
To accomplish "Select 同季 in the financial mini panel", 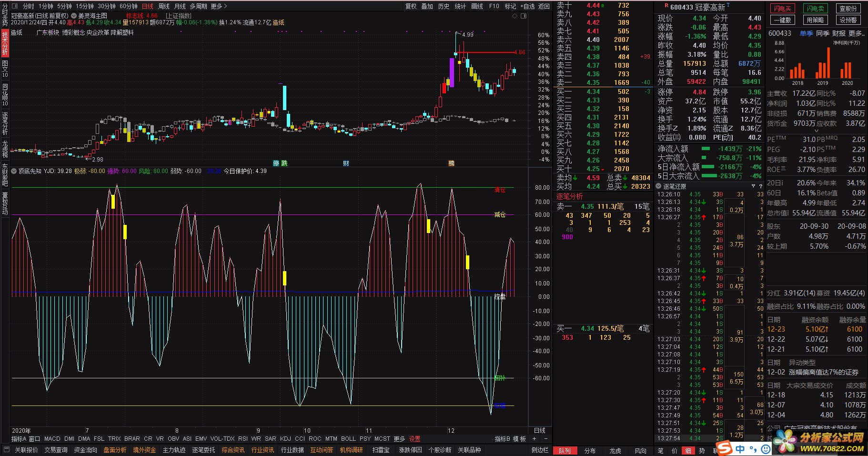I will point(823,33).
